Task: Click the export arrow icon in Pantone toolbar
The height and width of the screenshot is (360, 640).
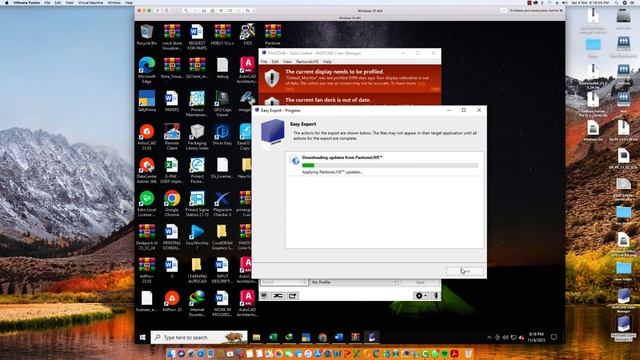Action: tap(293, 296)
